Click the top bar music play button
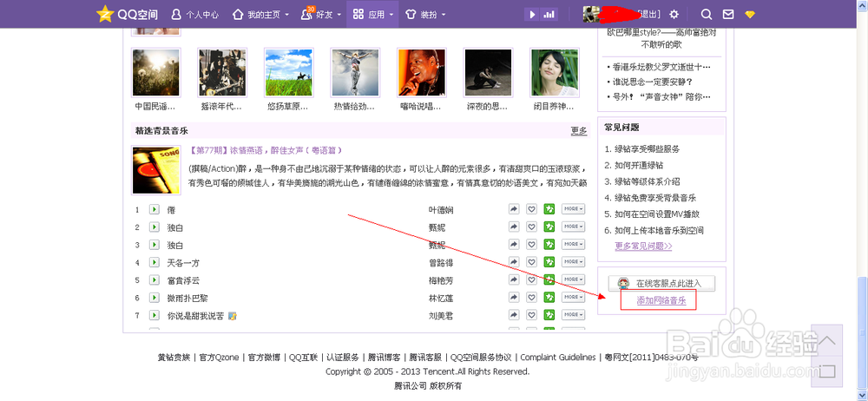The image size is (868, 401). point(533,15)
